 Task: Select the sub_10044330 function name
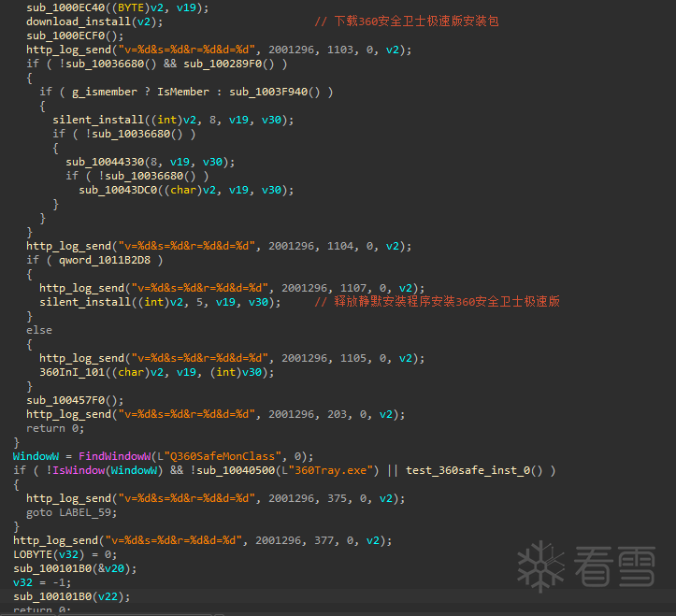[106, 162]
